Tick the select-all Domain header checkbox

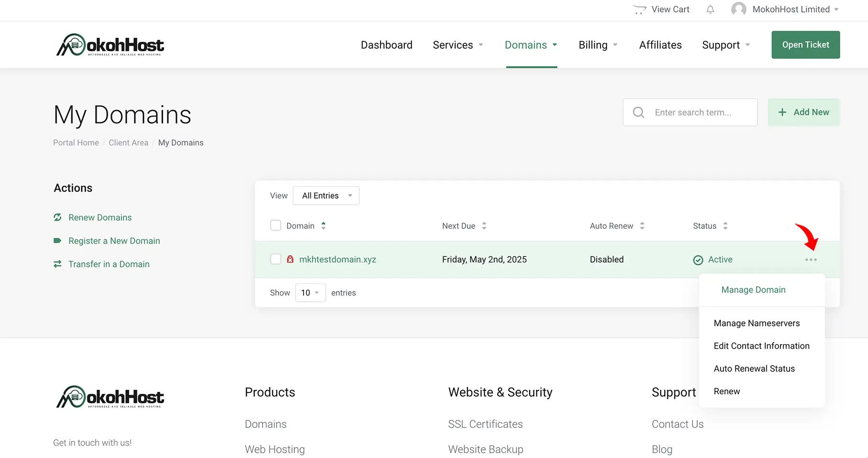276,225
